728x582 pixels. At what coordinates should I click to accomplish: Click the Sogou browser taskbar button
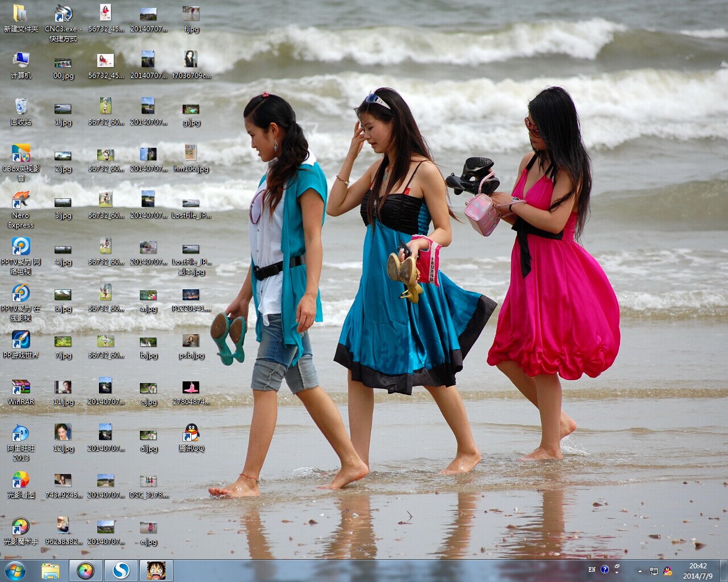tap(121, 571)
